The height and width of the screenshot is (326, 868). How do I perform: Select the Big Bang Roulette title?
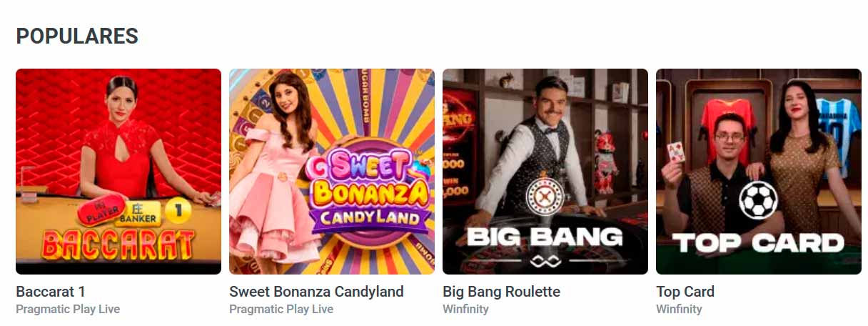tap(501, 292)
